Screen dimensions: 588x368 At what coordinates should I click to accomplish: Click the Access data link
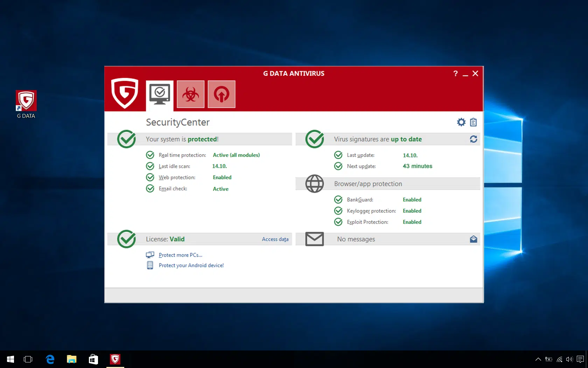point(275,239)
